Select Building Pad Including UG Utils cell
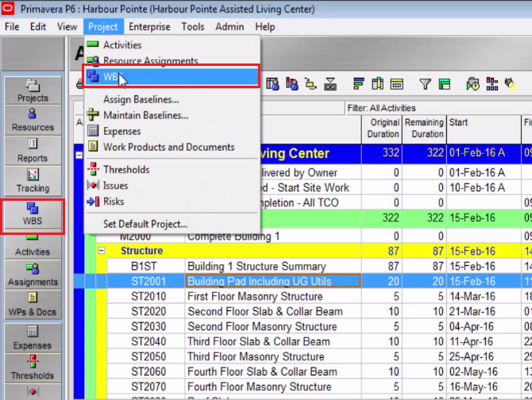 click(273, 282)
